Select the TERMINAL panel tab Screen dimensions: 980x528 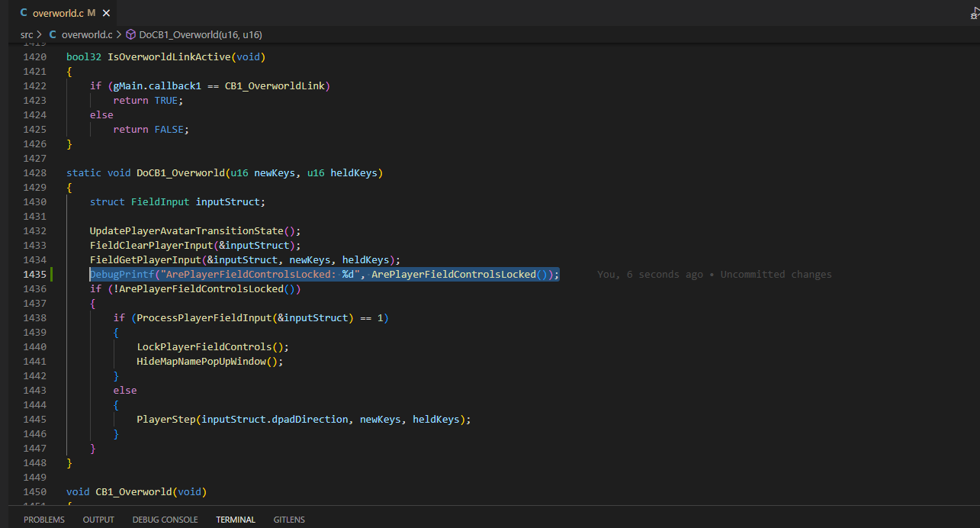pos(236,520)
